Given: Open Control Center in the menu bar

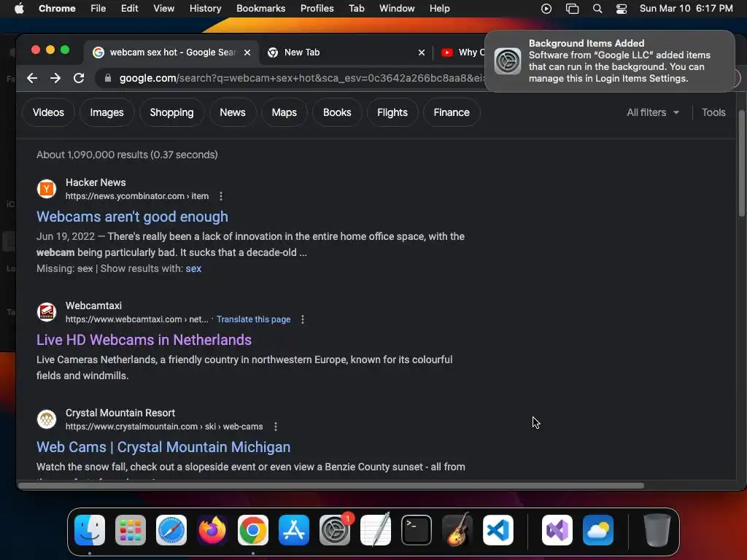Looking at the screenshot, I should [x=622, y=9].
